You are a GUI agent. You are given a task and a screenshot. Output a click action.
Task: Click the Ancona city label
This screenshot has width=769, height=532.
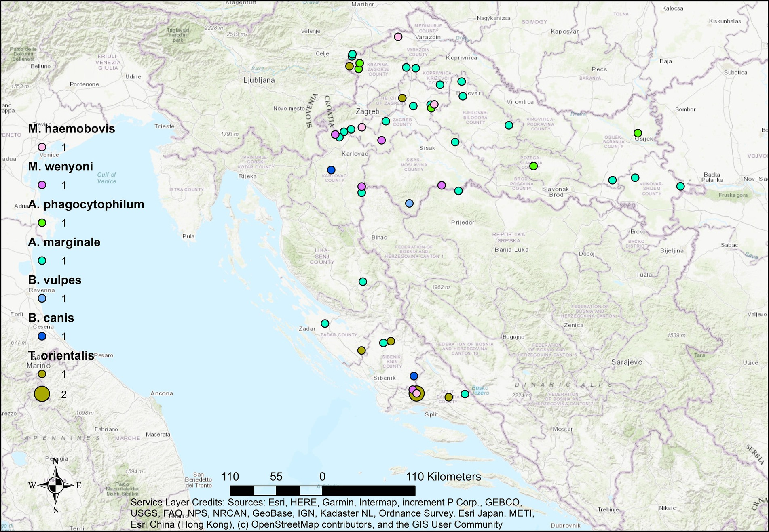pos(162,393)
